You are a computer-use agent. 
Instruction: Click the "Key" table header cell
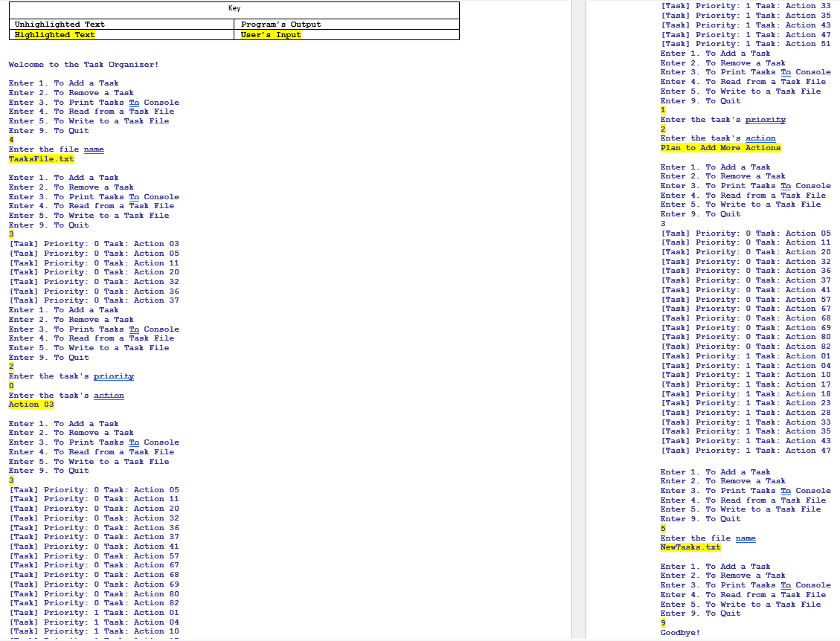233,10
